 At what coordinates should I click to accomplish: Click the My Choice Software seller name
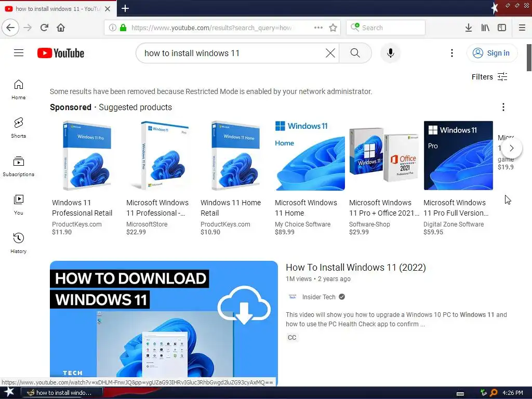(x=303, y=224)
